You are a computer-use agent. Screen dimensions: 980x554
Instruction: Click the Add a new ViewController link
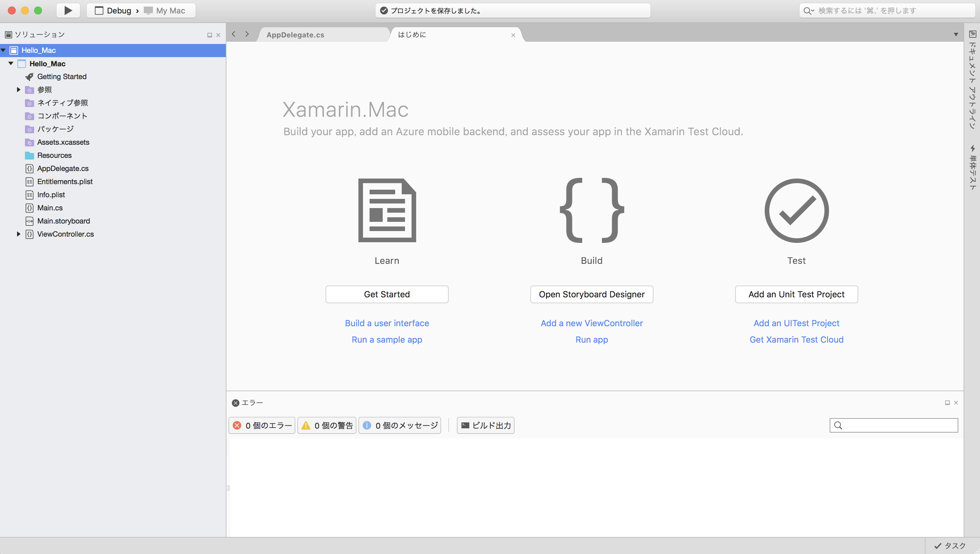pyautogui.click(x=591, y=322)
